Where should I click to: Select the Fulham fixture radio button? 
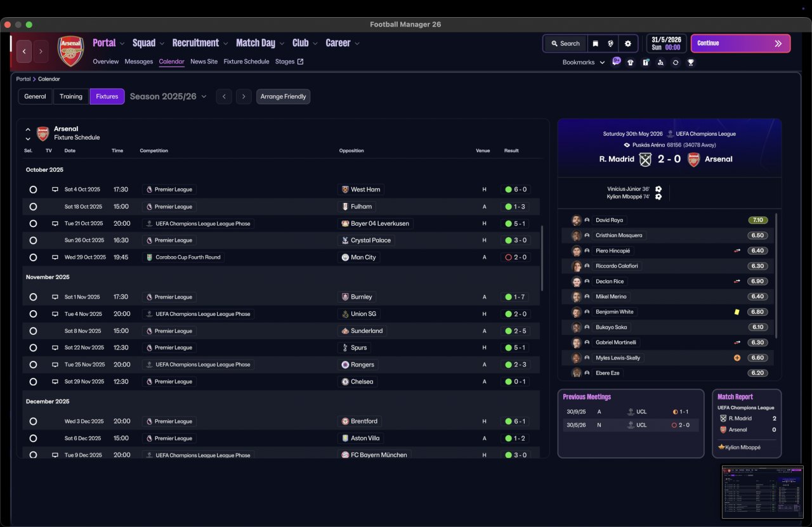33,207
